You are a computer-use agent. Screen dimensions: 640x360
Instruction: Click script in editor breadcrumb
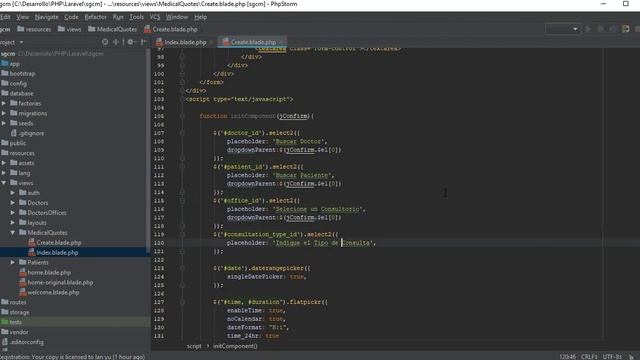tap(194, 346)
